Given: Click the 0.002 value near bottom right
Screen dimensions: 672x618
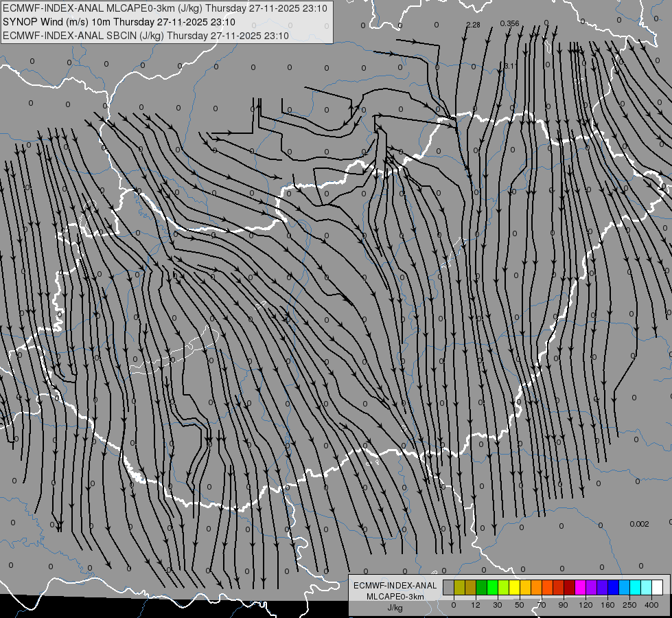Looking at the screenshot, I should click(640, 524).
